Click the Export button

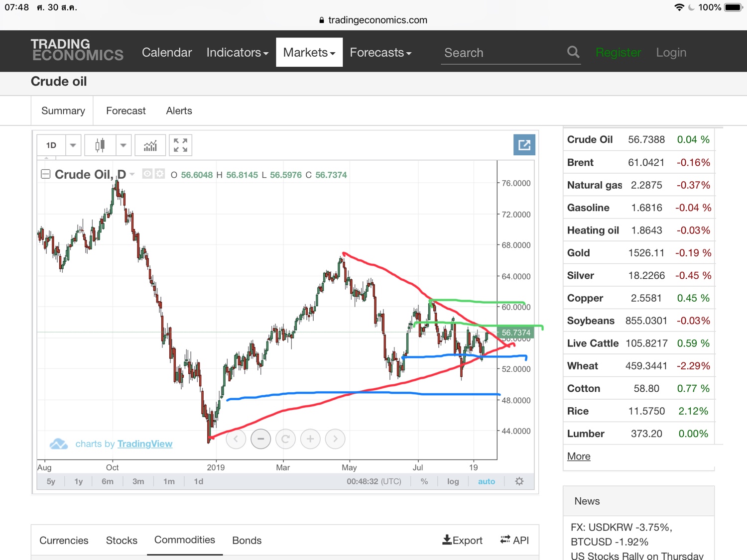463,540
